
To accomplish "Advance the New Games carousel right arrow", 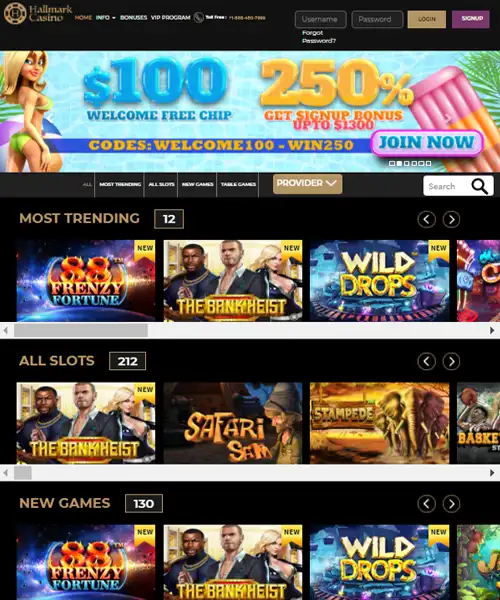I will tap(451, 504).
